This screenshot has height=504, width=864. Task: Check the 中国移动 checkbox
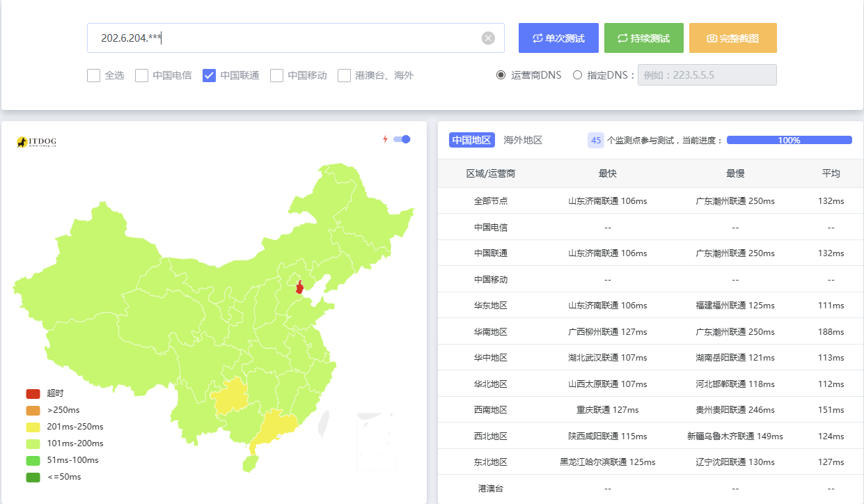coord(277,75)
